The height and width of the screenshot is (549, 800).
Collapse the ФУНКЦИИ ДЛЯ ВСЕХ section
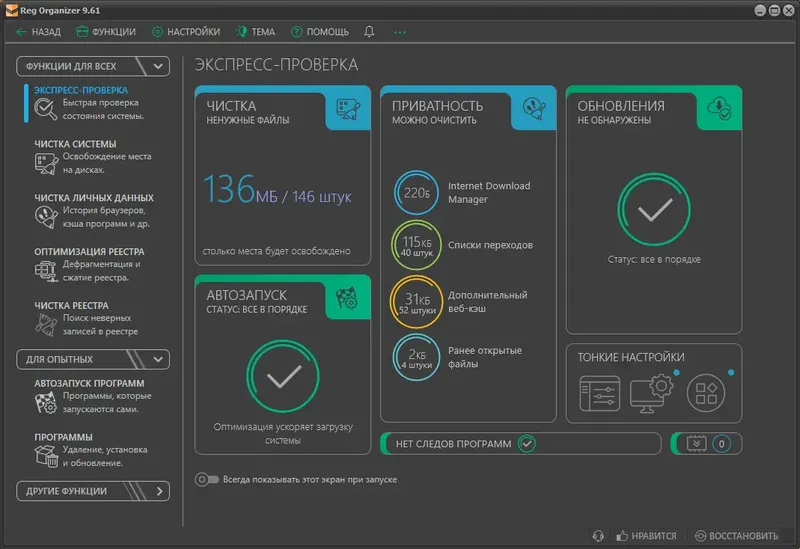coord(93,66)
